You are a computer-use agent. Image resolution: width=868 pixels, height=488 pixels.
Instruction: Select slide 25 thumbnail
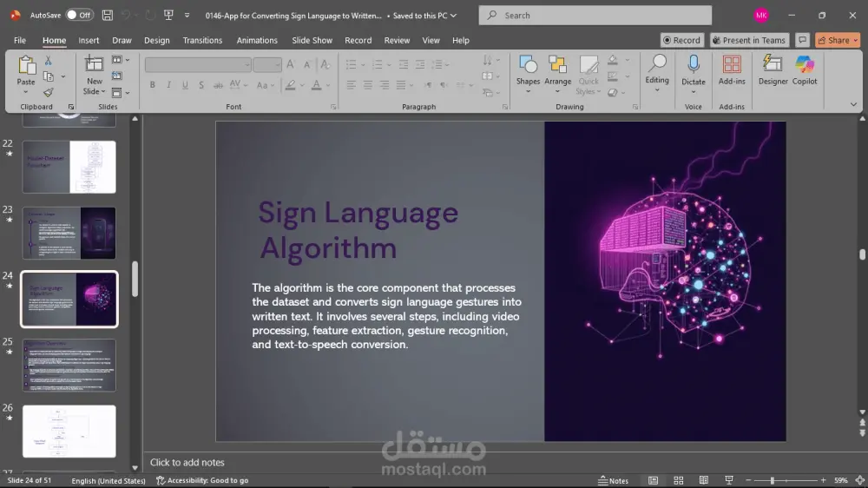tap(69, 365)
